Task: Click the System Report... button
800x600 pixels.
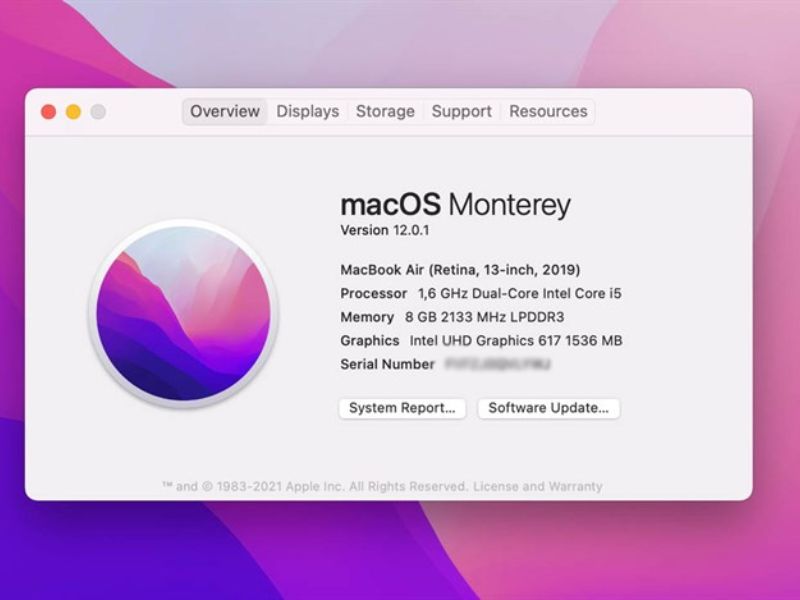Action: click(x=402, y=408)
